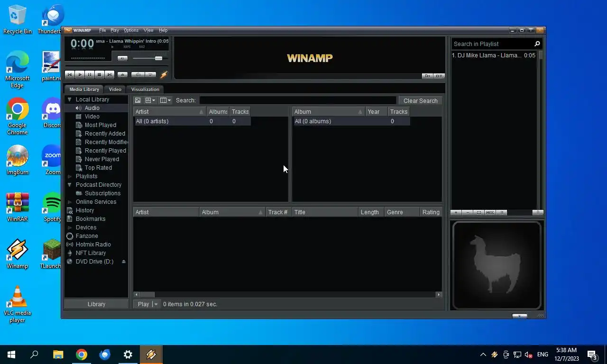The width and height of the screenshot is (607, 364).
Task: Collapse the Podcast Directory node
Action: (x=70, y=185)
